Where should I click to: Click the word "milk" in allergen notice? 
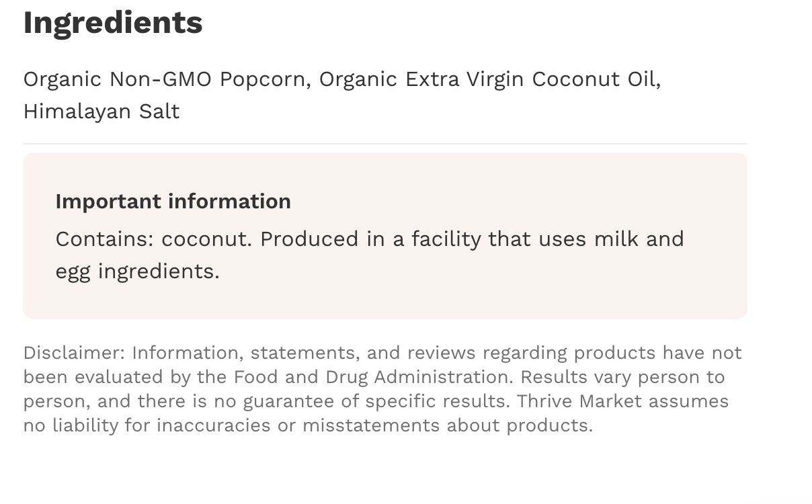pyautogui.click(x=616, y=239)
